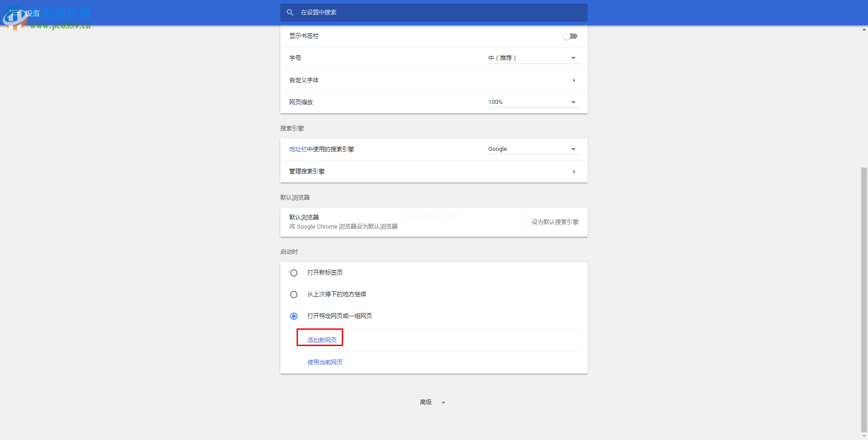Click the 使用当前网页 link
Screen dimensions: 868x440
click(x=324, y=362)
